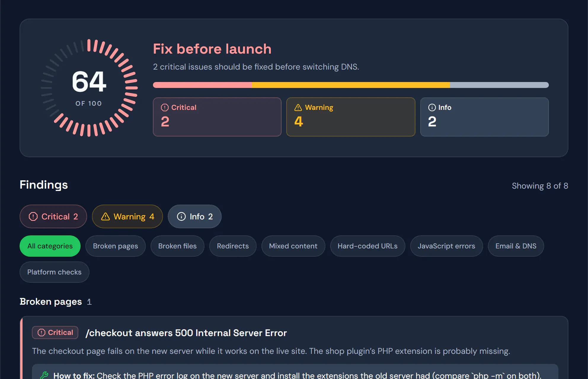Click the Critical badge on the /checkout finding

[55, 333]
